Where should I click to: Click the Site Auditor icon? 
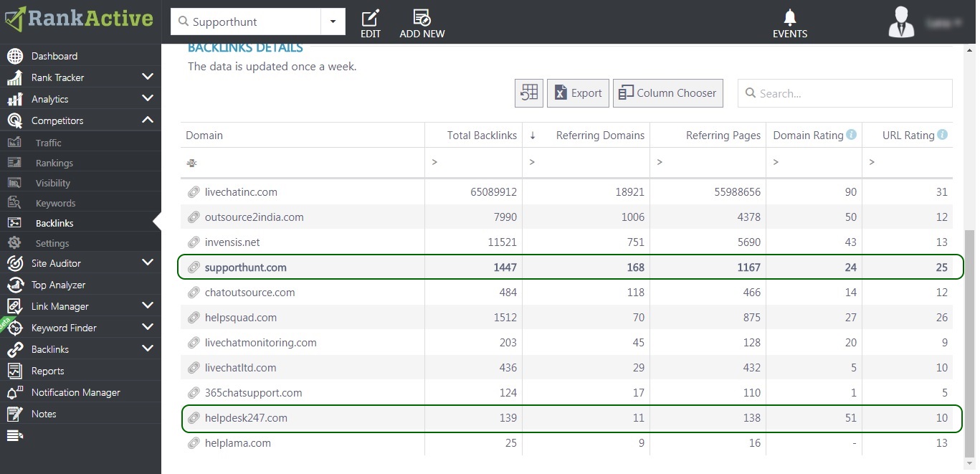coord(14,263)
